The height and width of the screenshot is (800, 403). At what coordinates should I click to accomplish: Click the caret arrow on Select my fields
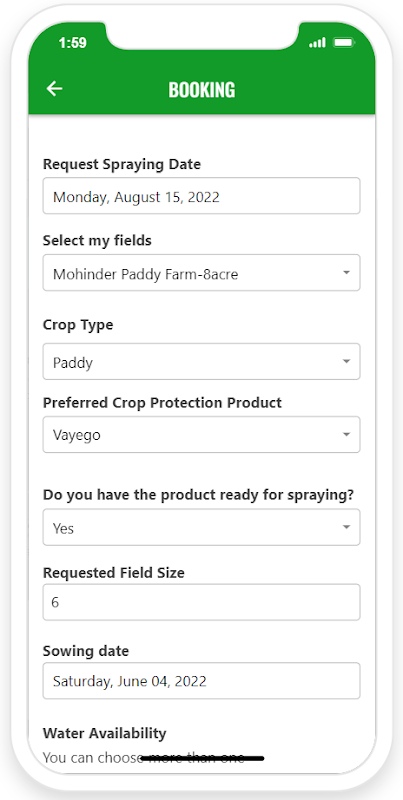point(346,272)
